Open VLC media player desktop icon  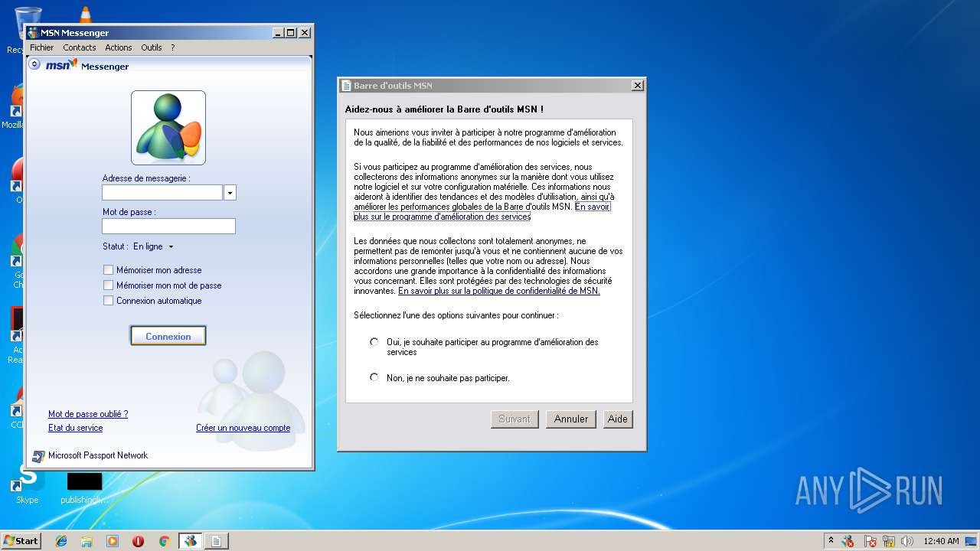click(x=85, y=15)
